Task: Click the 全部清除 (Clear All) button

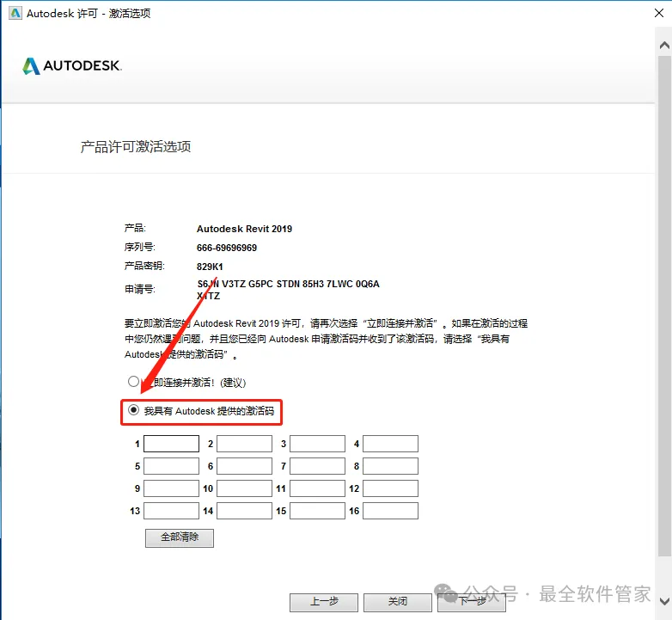Action: tap(180, 537)
